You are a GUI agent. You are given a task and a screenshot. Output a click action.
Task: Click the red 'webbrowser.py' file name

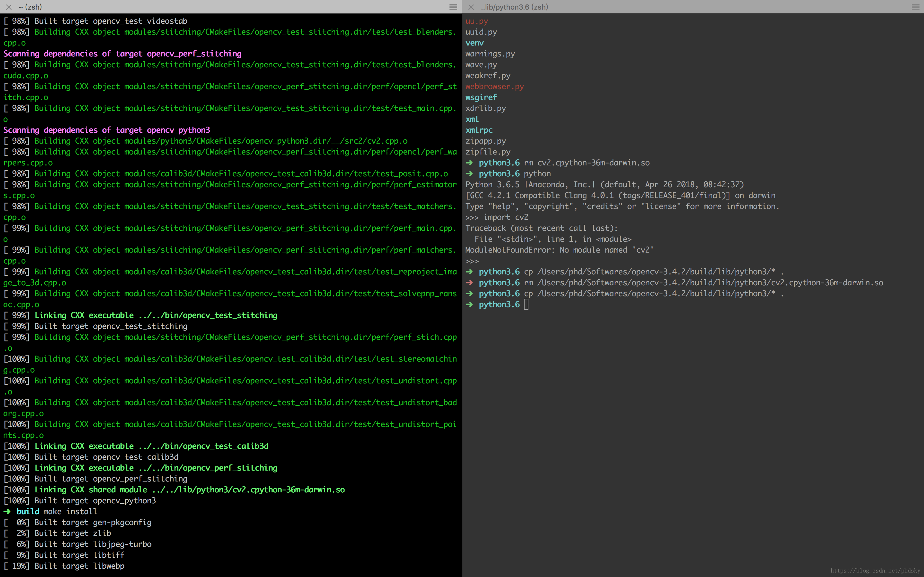tap(494, 87)
